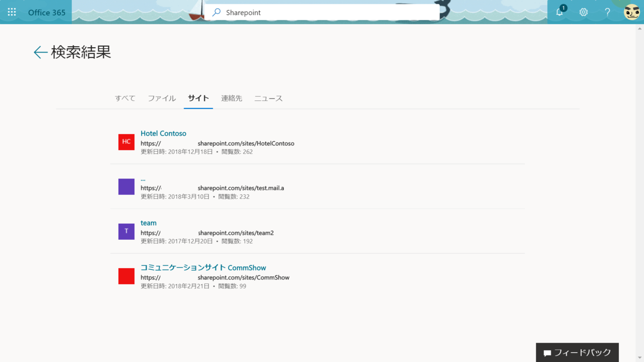644x362 pixels.
Task: Open the user profile avatar
Action: (632, 12)
